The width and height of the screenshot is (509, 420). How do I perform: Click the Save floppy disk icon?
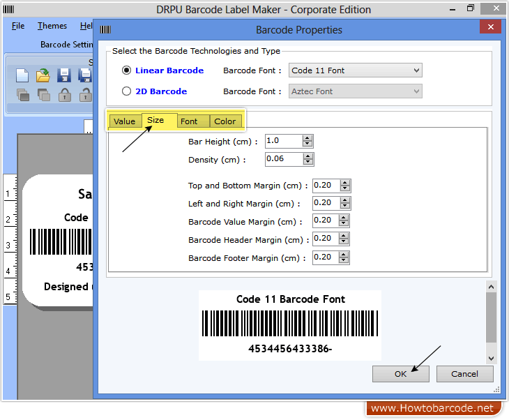tap(64, 75)
